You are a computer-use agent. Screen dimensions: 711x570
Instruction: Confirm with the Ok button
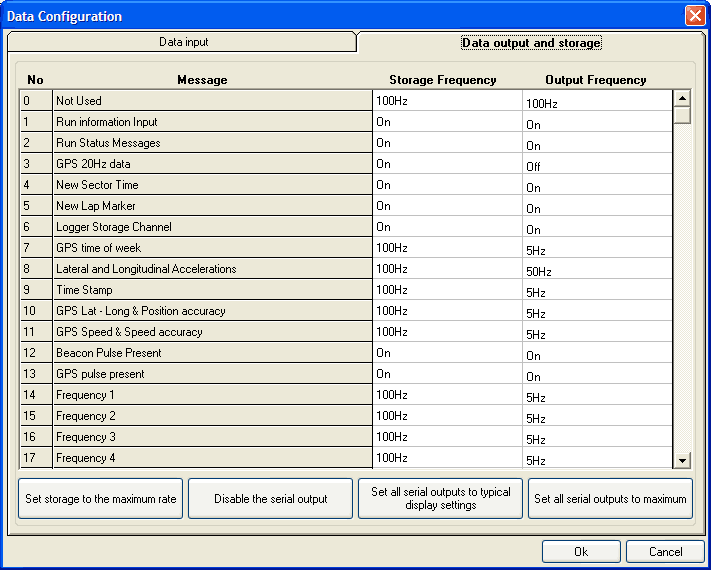[x=580, y=551]
